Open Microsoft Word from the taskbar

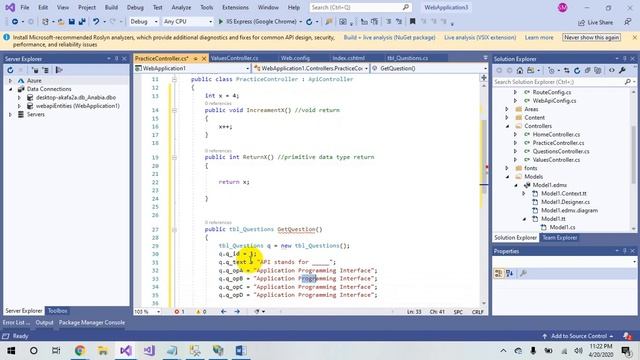241,351
